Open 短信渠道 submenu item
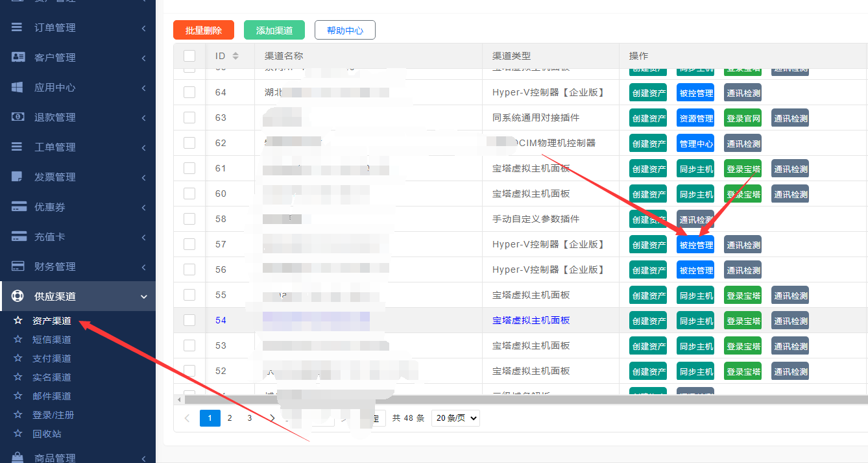Screen dimensions: 868x463 [x=52, y=340]
